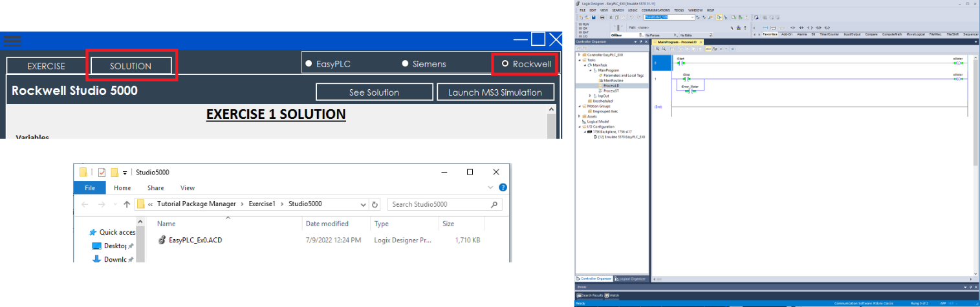Click the Print icon in Logix toolbar
Image resolution: width=980 pixels, height=307 pixels.
pyautogui.click(x=602, y=17)
